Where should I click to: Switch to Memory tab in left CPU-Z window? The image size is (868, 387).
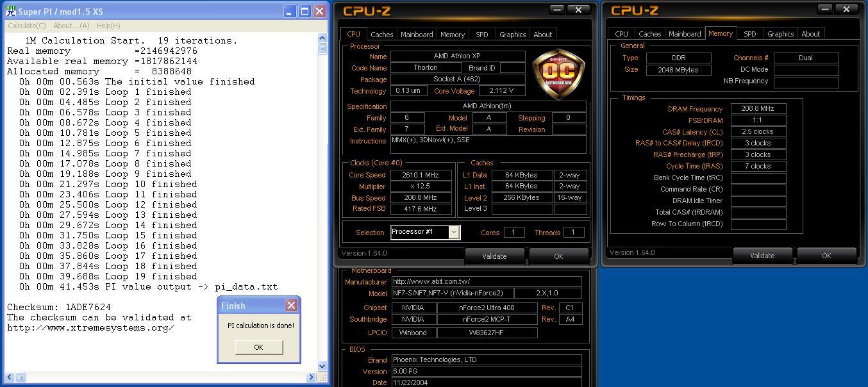453,35
